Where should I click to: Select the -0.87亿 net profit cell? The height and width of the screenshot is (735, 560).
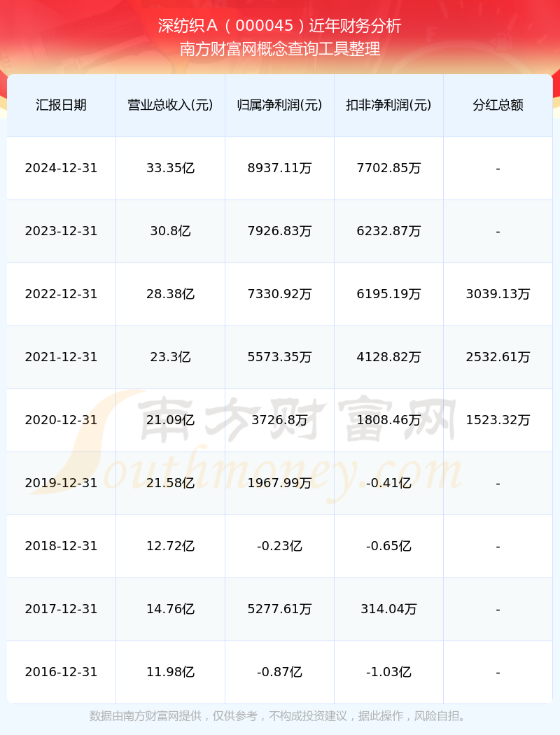tap(280, 672)
